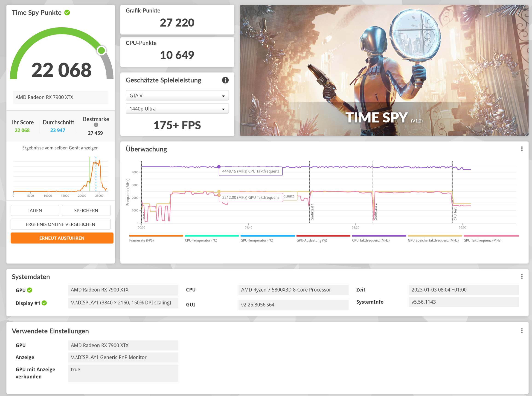Open the GTA V game dropdown
Viewport: 532px width, 396px height.
pos(177,95)
